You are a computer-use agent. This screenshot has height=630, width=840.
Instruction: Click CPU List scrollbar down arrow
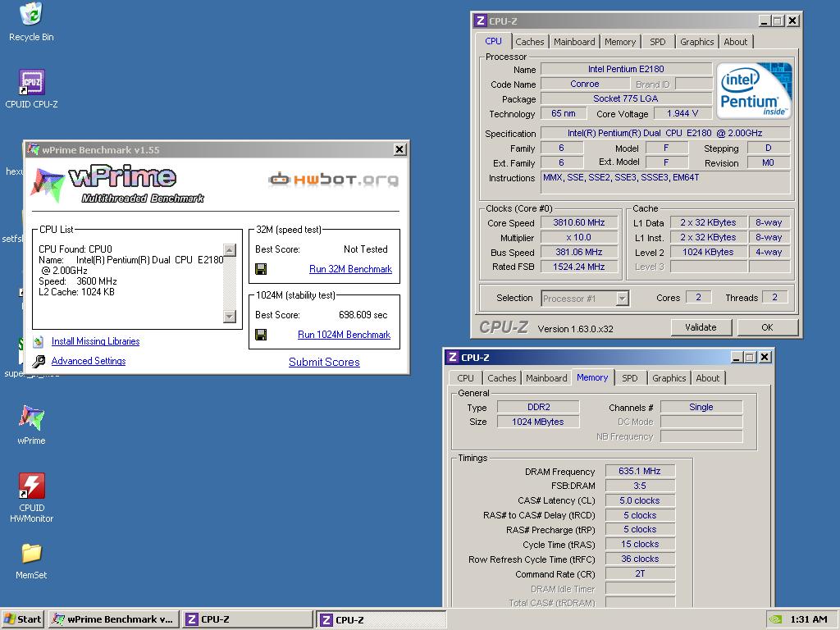[x=230, y=317]
